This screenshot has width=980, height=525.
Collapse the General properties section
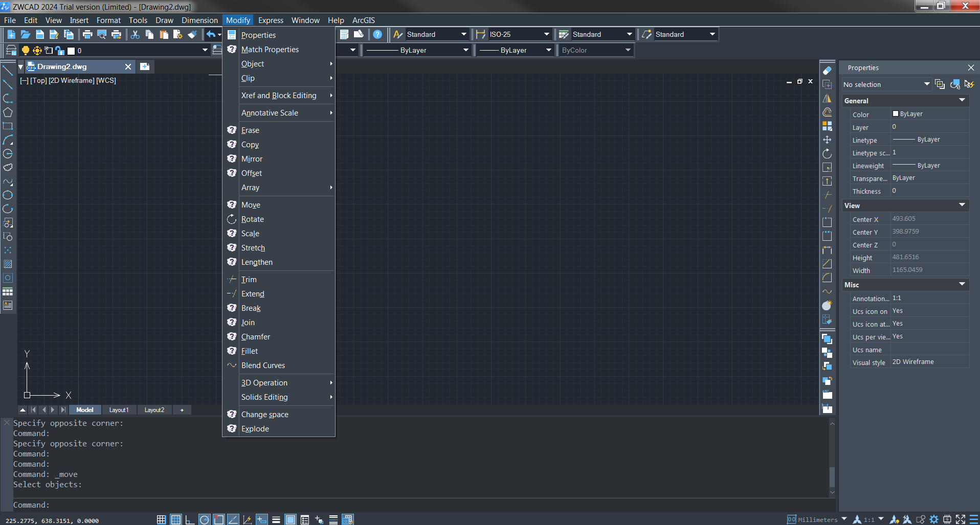[962, 101]
